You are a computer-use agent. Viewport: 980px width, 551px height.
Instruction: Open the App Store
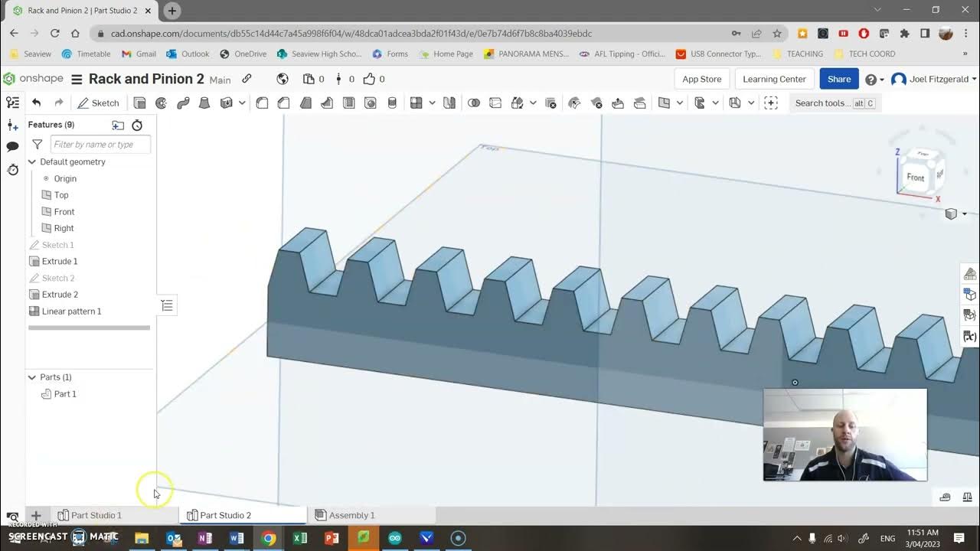point(702,79)
